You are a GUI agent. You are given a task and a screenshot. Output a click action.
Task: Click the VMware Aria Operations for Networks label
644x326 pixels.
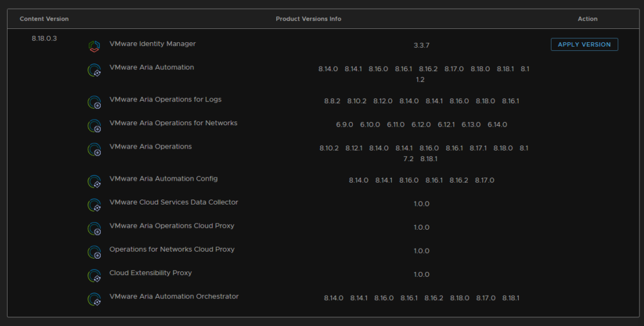click(174, 123)
